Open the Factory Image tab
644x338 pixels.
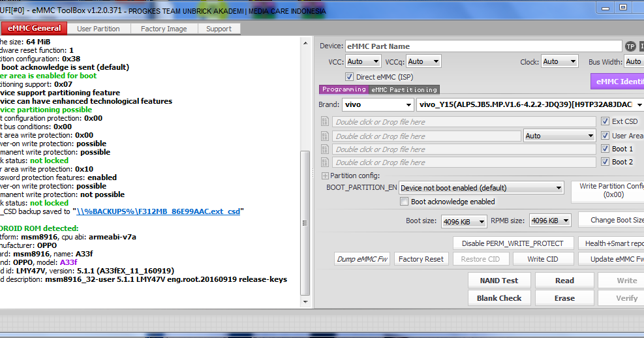164,29
